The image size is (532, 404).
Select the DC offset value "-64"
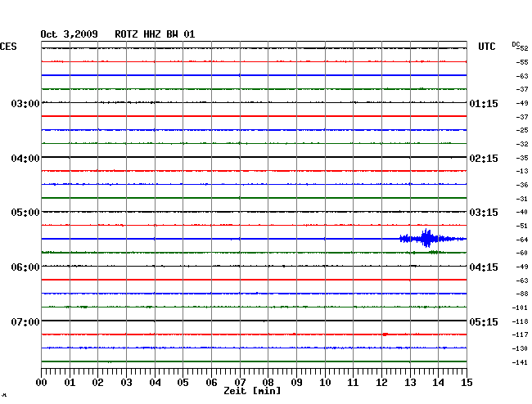pos(522,240)
